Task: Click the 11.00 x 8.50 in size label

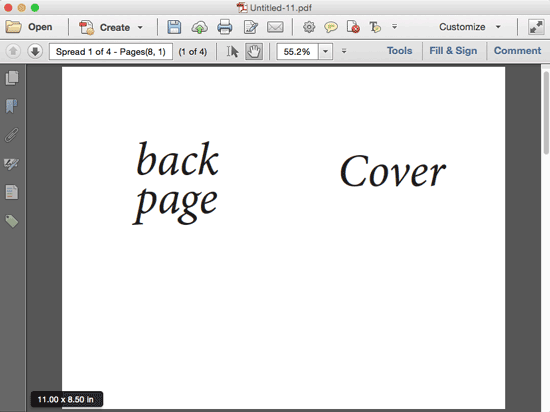Action: point(67,399)
